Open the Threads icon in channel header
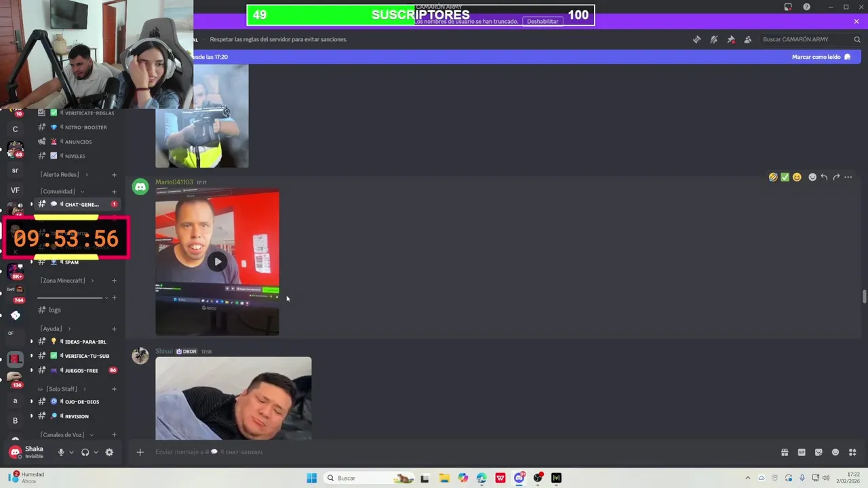The width and height of the screenshot is (868, 488). click(x=696, y=39)
